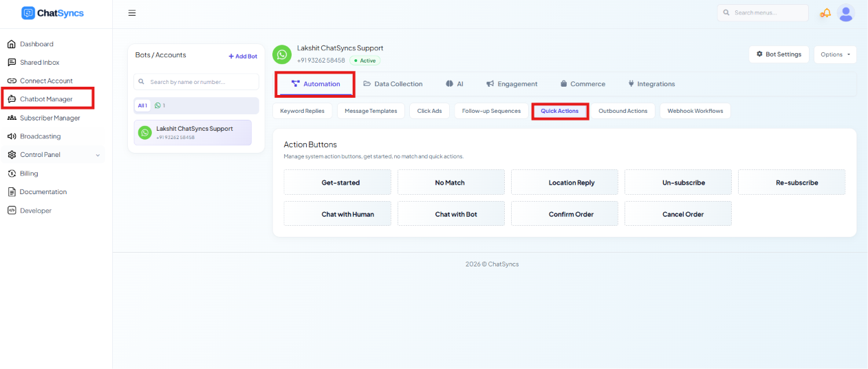Click the Chatbot Manager icon

12,99
